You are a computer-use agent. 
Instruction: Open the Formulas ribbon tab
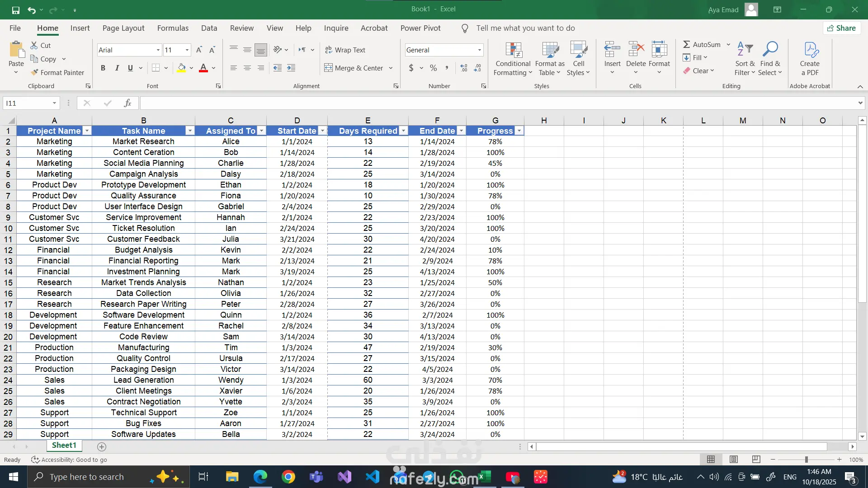pos(173,28)
